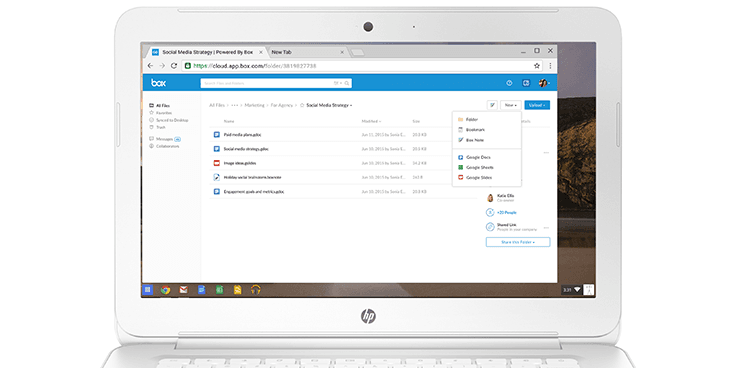Image resolution: width=736 pixels, height=368 pixels.
Task: Open Image ideas.gslides file
Action: (240, 163)
